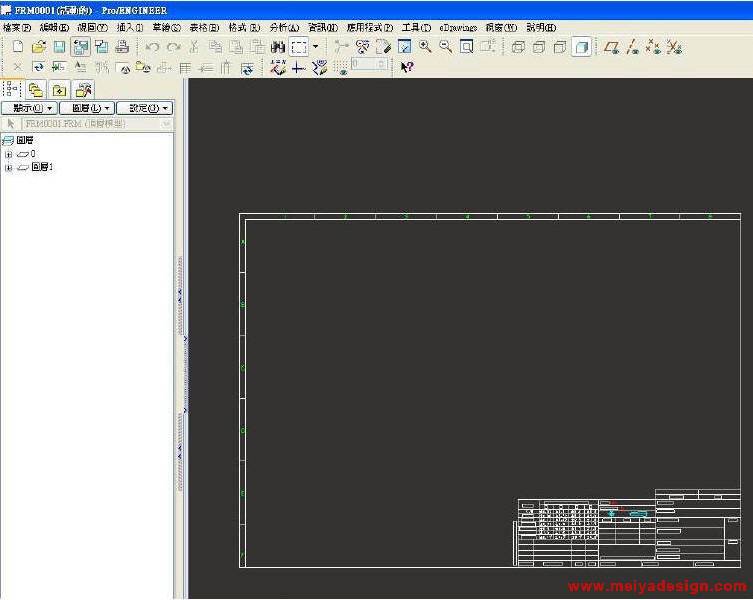Image resolution: width=753 pixels, height=600 pixels.
Task: Click the A=N pencil note icon
Action: click(x=278, y=67)
